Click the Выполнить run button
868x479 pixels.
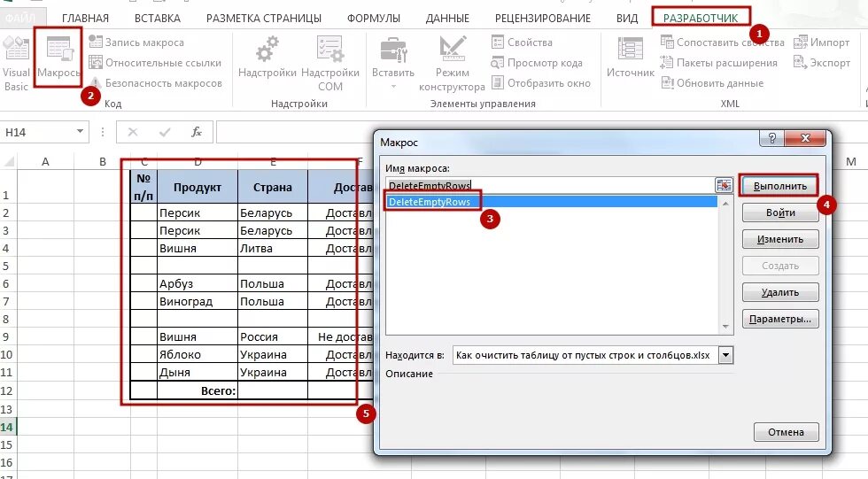coord(780,186)
